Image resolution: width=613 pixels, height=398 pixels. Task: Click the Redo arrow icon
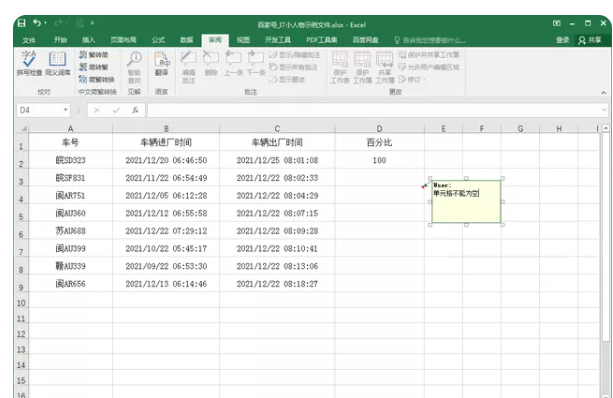click(59, 23)
